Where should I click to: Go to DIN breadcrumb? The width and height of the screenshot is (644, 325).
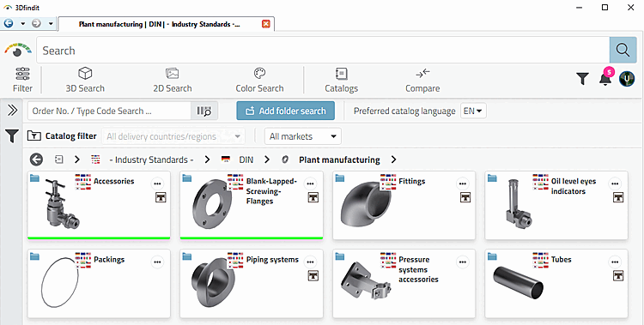[246, 159]
